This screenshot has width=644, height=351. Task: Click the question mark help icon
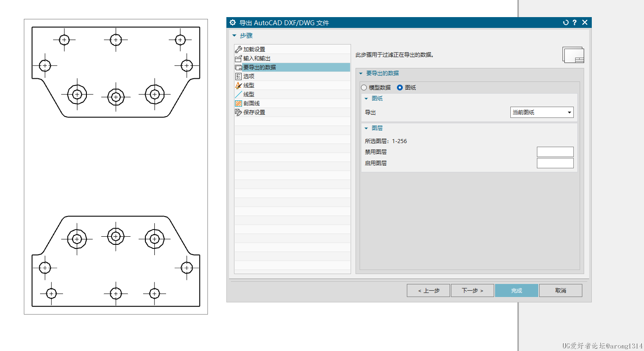575,22
